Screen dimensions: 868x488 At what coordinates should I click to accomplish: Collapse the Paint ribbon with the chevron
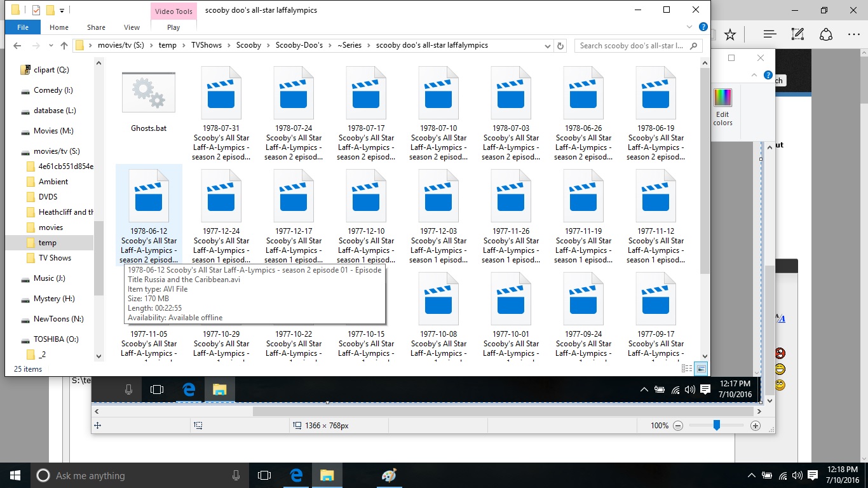pyautogui.click(x=754, y=75)
